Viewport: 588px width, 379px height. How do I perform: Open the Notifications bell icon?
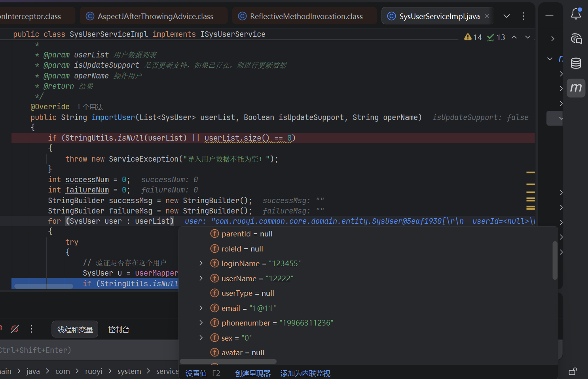tap(576, 14)
